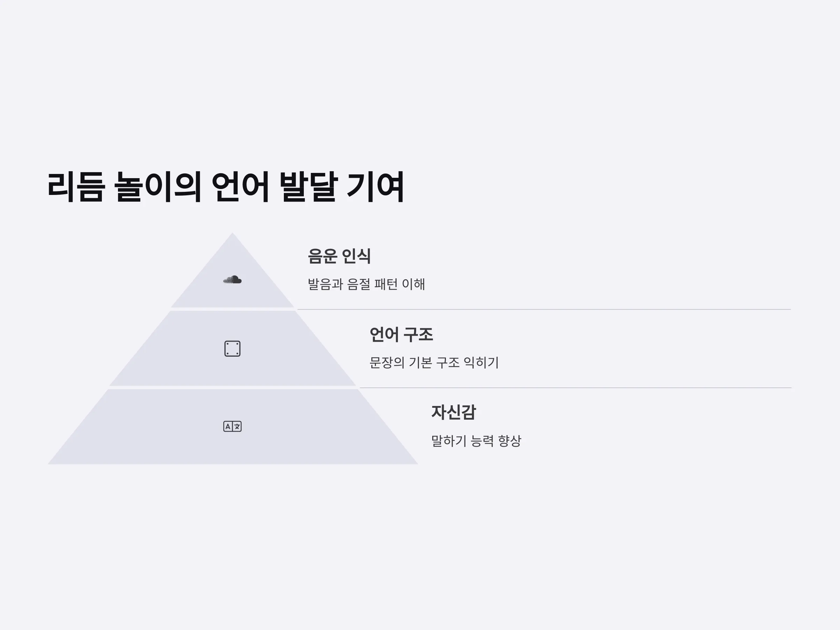The image size is (840, 630).
Task: Select the bottom base tier of pyramid
Action: click(x=232, y=427)
